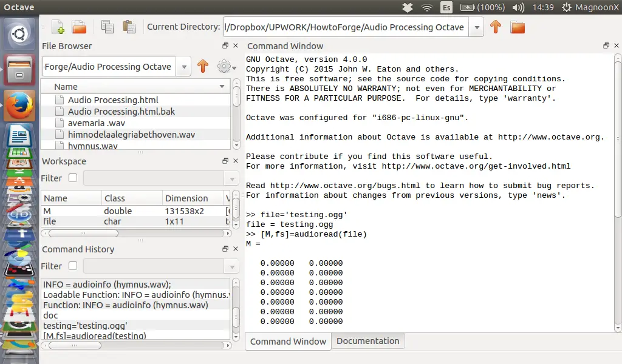
Task: Click the Copy toolbar icon
Action: [x=107, y=27]
